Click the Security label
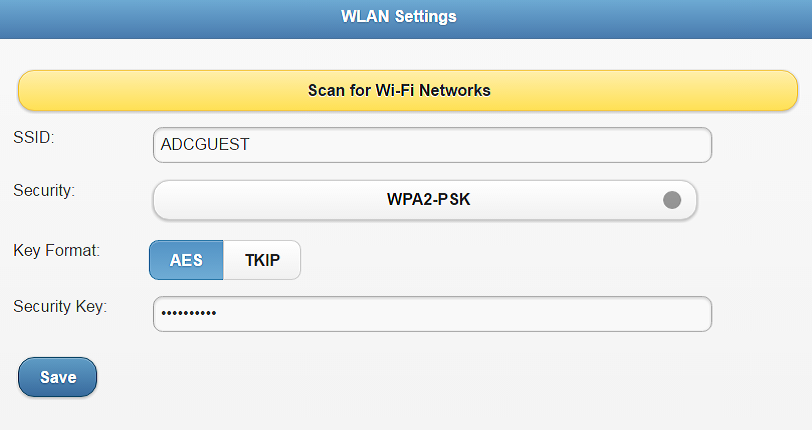 (x=44, y=190)
